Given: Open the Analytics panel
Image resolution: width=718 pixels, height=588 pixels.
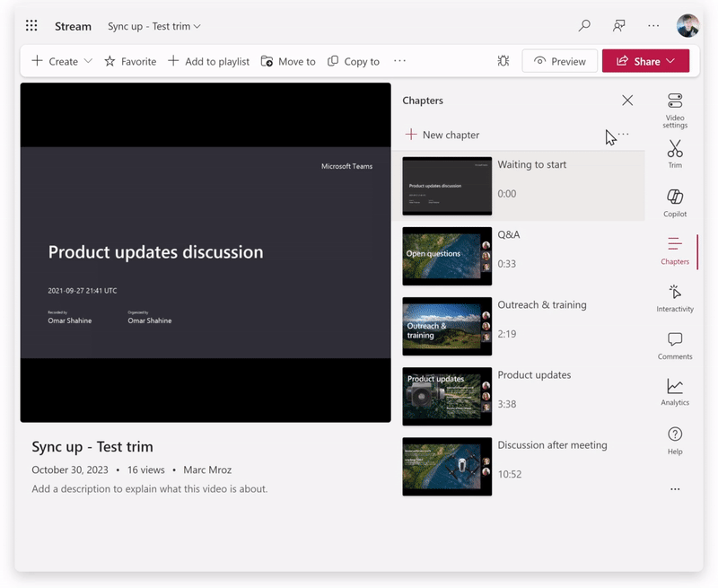Looking at the screenshot, I should tap(675, 391).
